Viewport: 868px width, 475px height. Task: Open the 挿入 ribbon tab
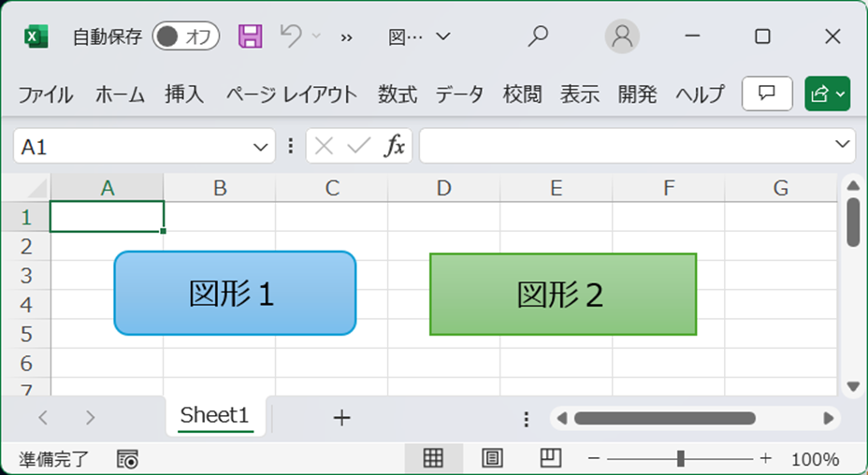pyautogui.click(x=183, y=94)
